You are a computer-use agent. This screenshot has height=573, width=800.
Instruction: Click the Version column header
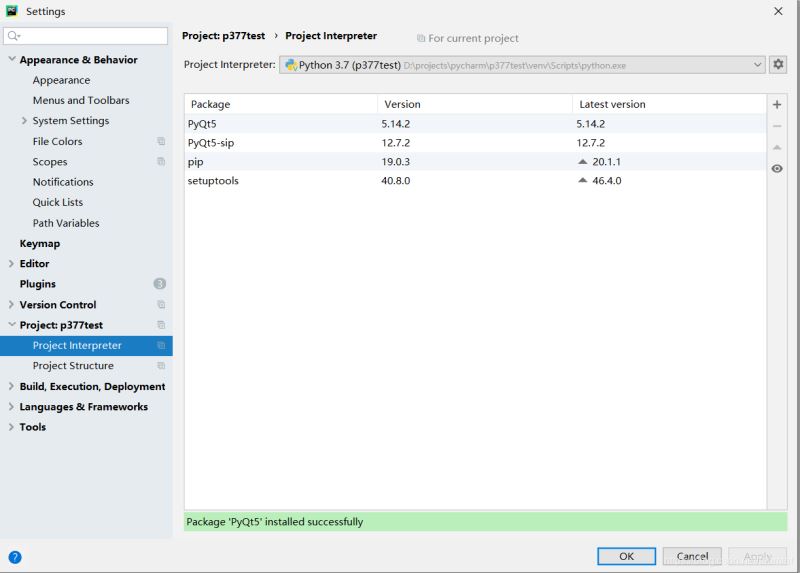point(475,104)
